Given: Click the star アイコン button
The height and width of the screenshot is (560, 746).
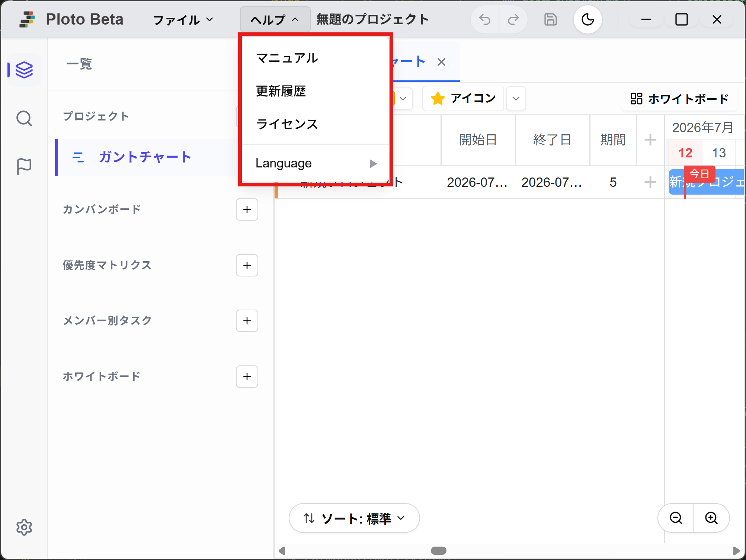Looking at the screenshot, I should [463, 98].
